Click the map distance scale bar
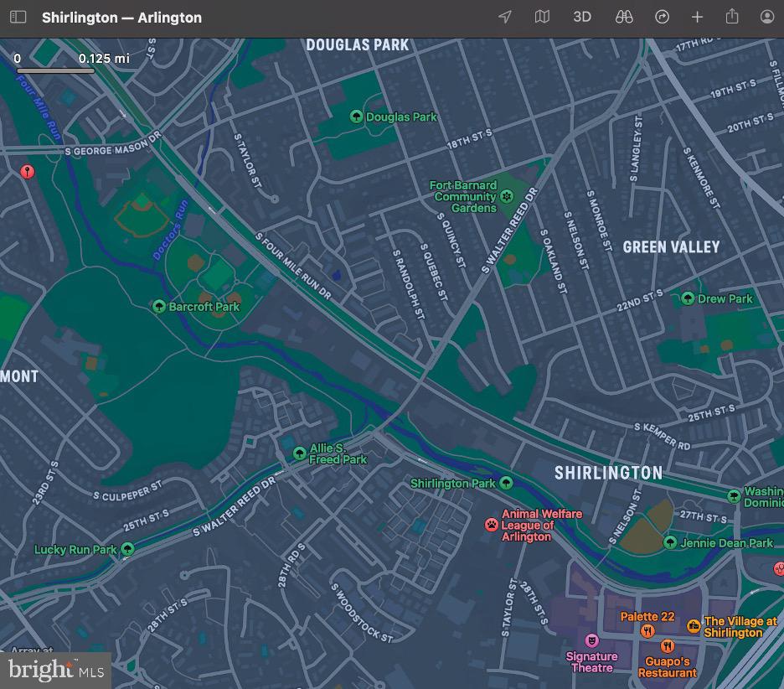The image size is (784, 689). click(x=55, y=70)
